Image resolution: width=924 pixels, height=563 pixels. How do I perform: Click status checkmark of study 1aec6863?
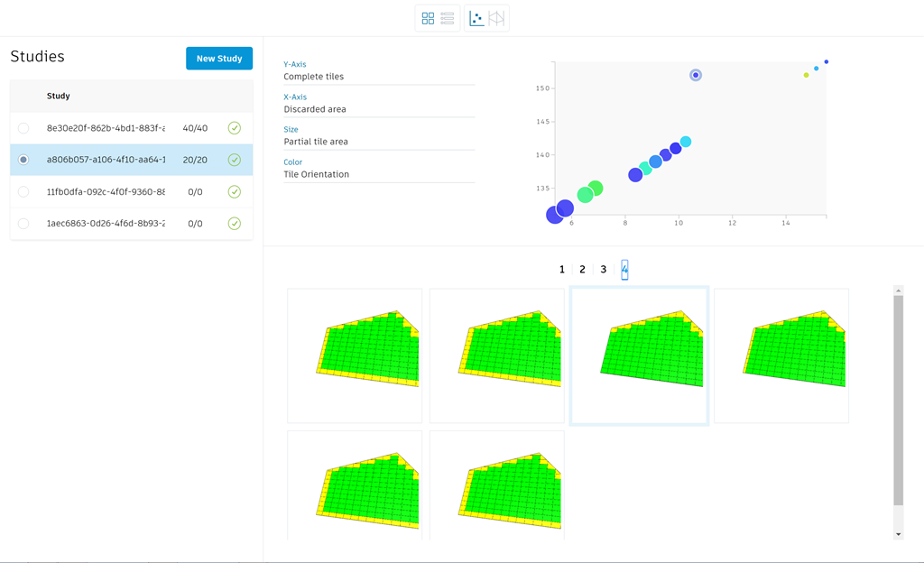[x=235, y=223]
